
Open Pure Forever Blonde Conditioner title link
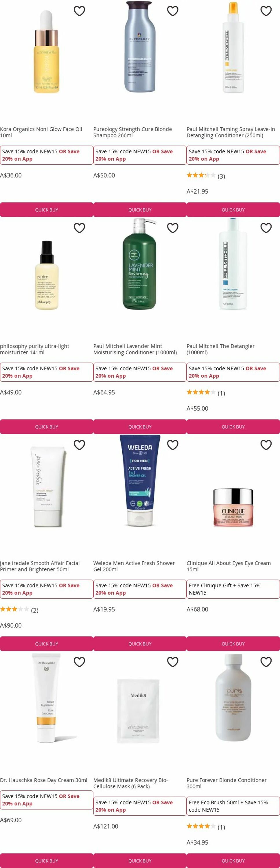click(x=226, y=783)
